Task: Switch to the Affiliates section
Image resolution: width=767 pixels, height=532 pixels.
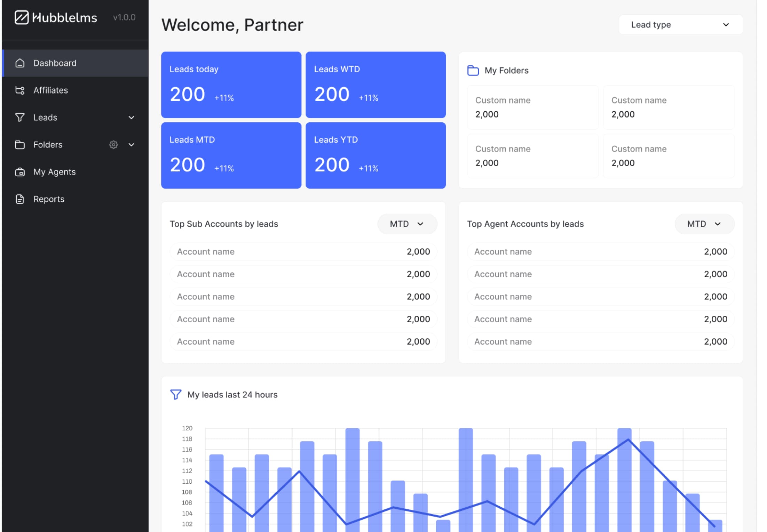Action: click(50, 90)
